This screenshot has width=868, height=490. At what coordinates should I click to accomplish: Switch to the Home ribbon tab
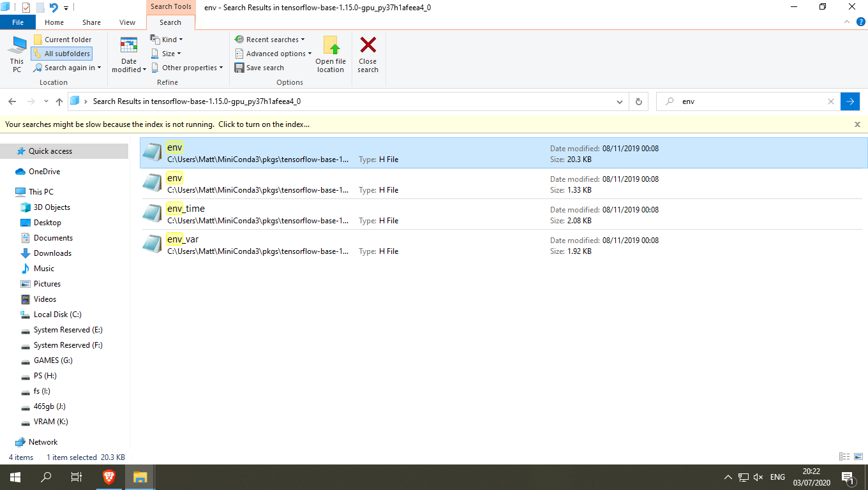[54, 22]
